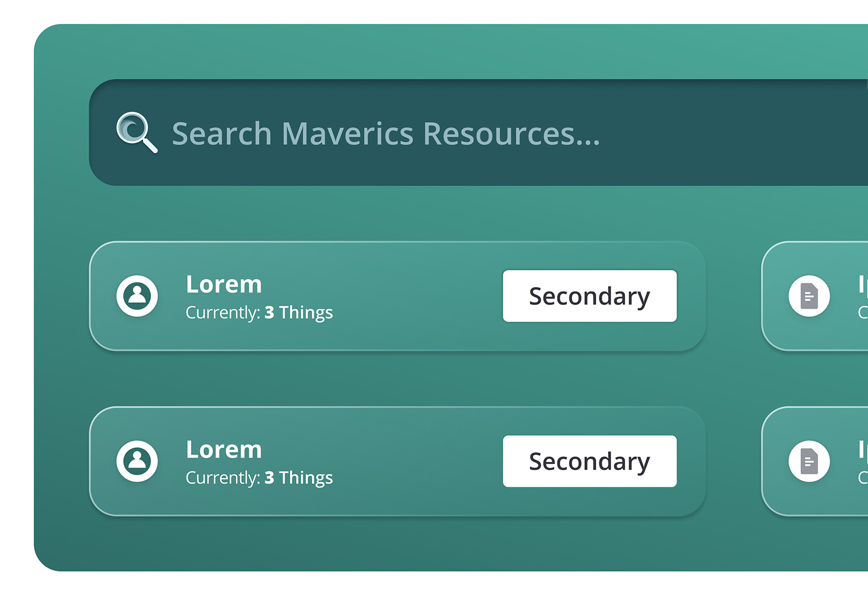Open the Lorem title in the first card
This screenshot has width=868, height=597.
(224, 284)
